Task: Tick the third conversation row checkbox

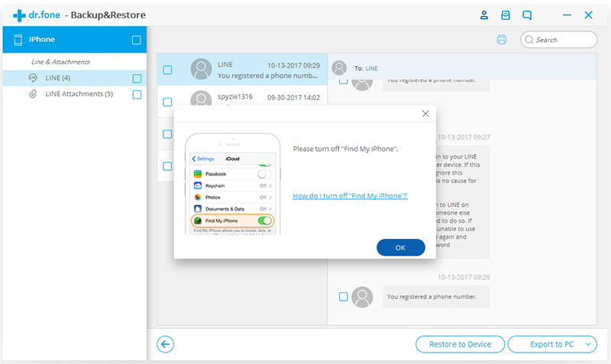Action: tap(167, 134)
